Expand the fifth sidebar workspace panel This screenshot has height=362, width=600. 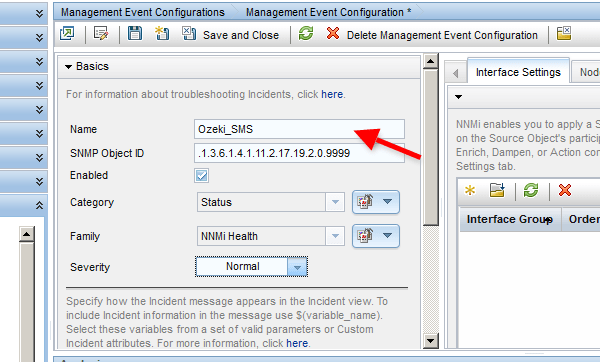(39, 109)
